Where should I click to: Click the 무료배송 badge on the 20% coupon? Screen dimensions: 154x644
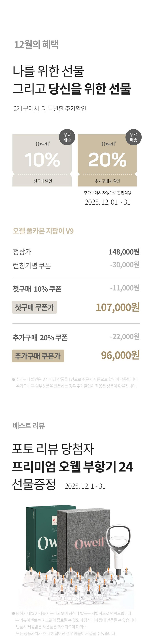[x=134, y=137]
